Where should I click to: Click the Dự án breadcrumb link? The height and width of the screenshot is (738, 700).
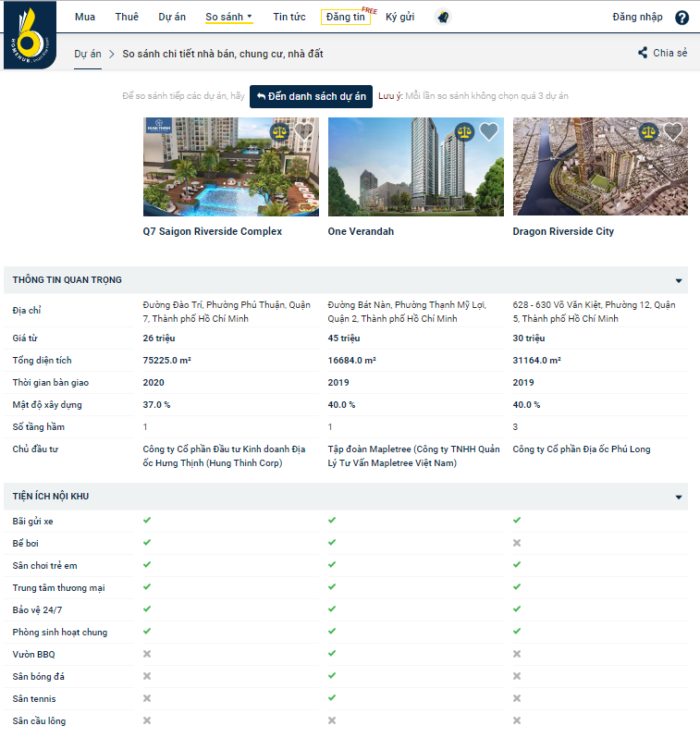point(88,55)
